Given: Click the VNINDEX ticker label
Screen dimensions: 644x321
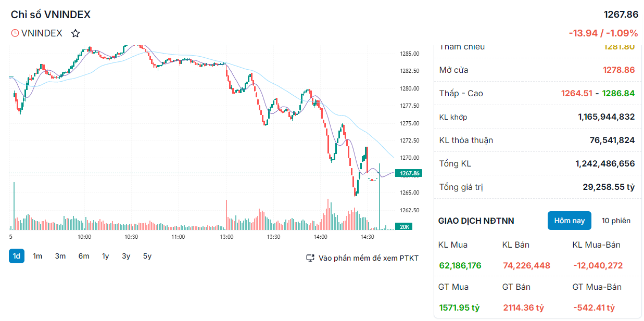Looking at the screenshot, I should pyautogui.click(x=42, y=33).
